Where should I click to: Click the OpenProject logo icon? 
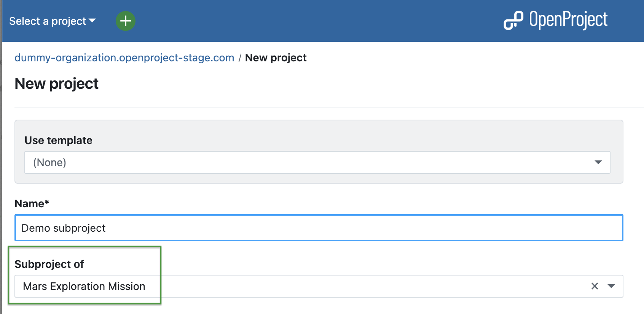pyautogui.click(x=513, y=21)
